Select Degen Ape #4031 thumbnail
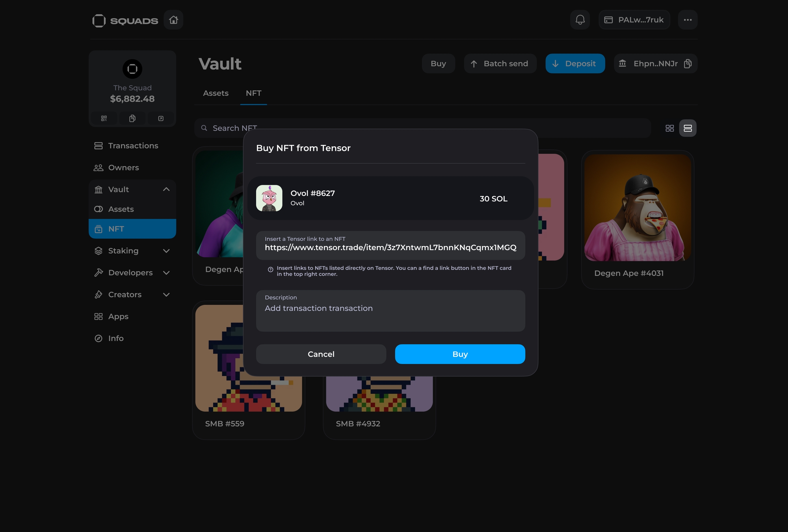 637,208
